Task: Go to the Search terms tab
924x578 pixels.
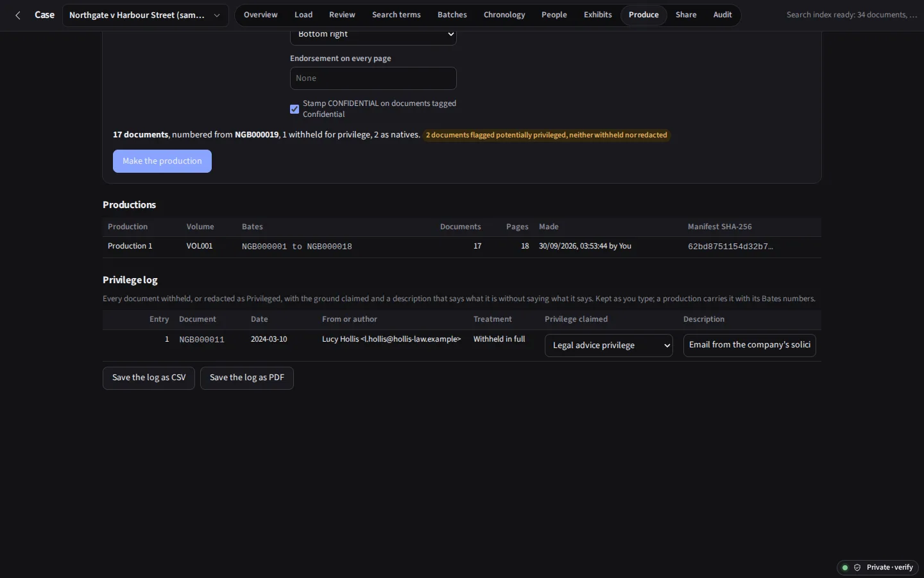Action: (x=397, y=15)
